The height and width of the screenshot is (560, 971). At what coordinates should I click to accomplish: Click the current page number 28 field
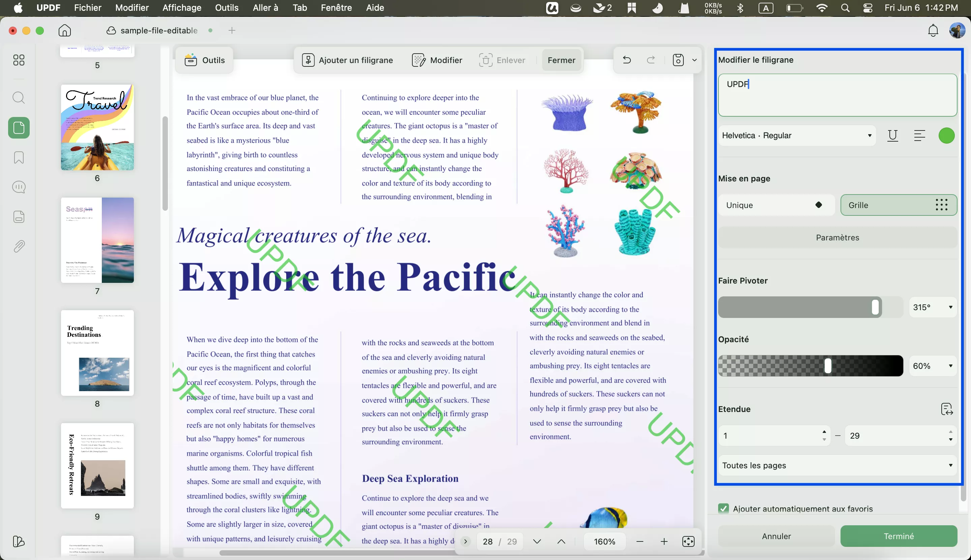coord(488,541)
